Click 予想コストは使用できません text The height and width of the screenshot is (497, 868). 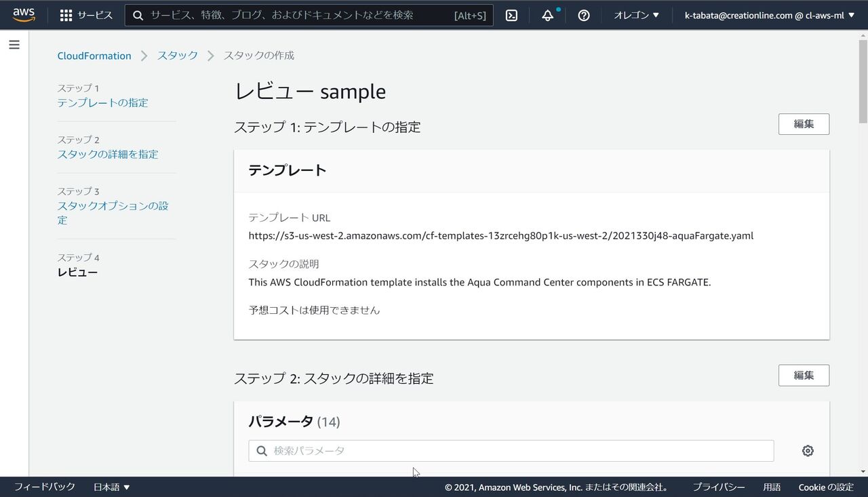(314, 310)
